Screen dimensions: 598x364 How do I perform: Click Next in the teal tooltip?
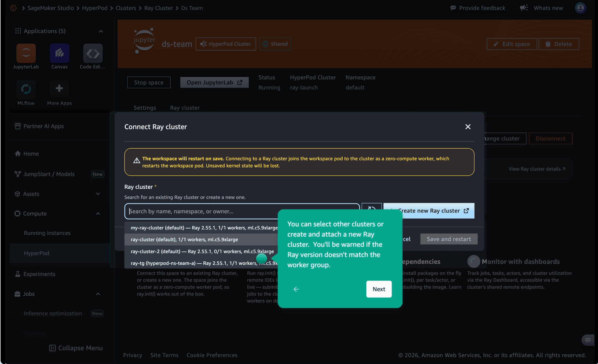click(x=379, y=289)
